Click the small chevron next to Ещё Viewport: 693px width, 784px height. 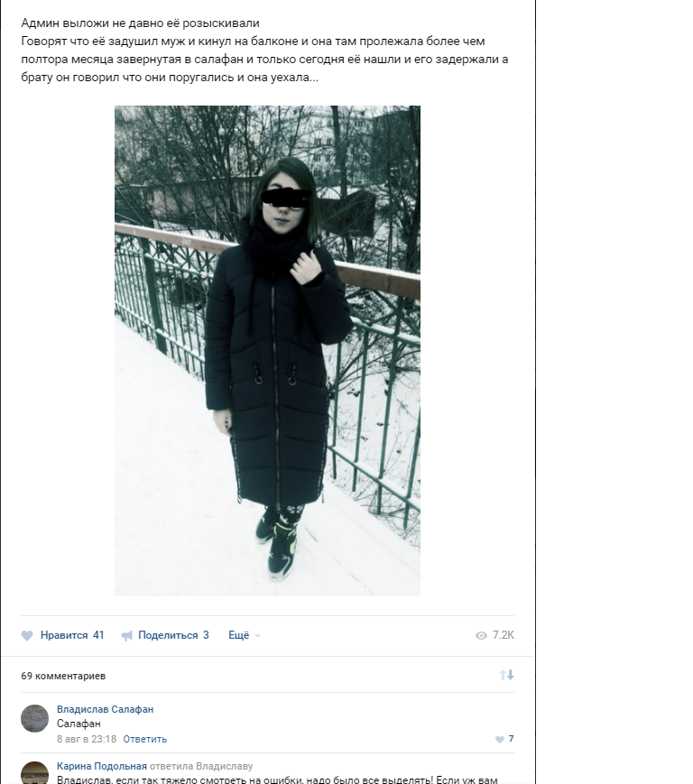[257, 635]
